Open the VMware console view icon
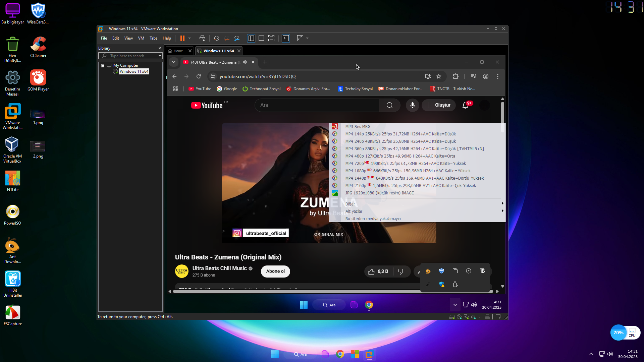Viewport: 644px width, 362px height. pos(286,38)
